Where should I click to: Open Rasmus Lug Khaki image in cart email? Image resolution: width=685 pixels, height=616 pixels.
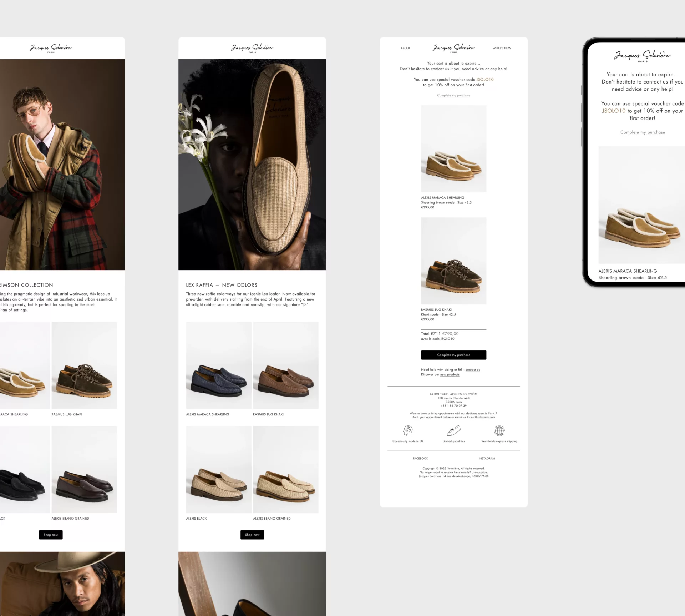point(453,261)
